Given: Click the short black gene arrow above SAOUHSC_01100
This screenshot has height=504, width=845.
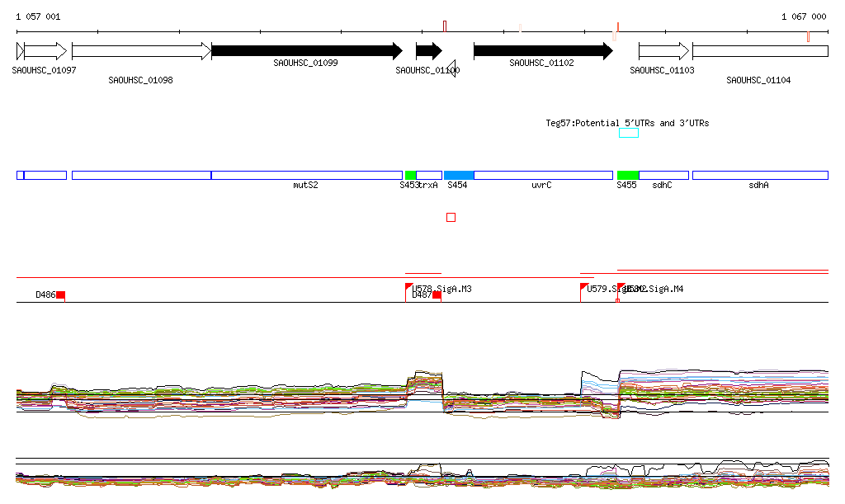Looking at the screenshot, I should pos(428,51).
